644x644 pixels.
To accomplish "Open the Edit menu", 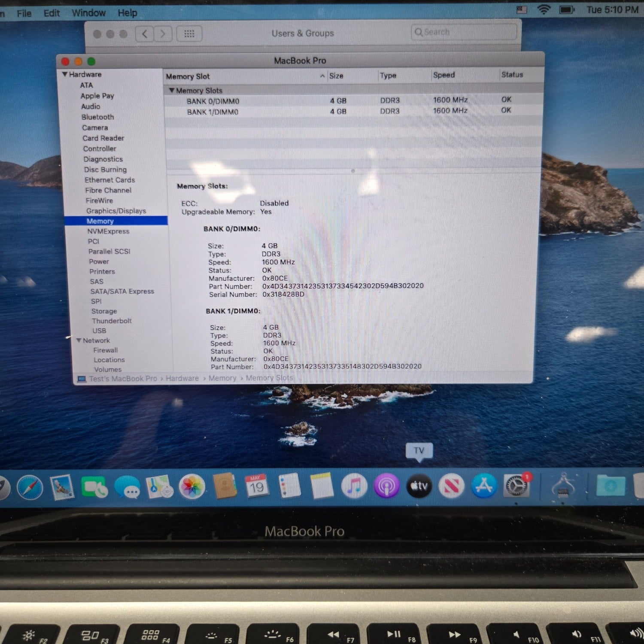I will (x=52, y=13).
